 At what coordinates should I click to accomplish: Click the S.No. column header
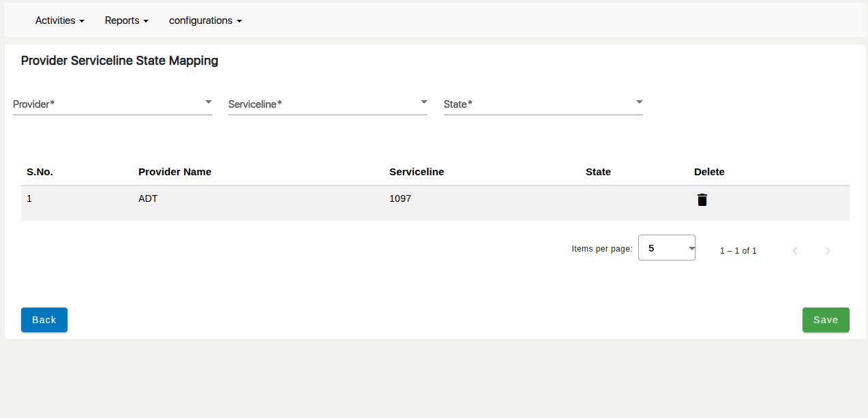click(40, 172)
